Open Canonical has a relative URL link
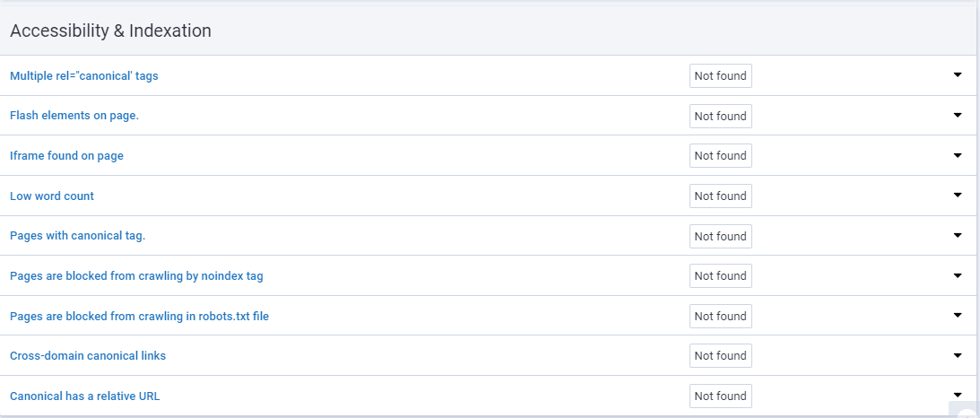980x418 pixels. pyautogui.click(x=85, y=396)
